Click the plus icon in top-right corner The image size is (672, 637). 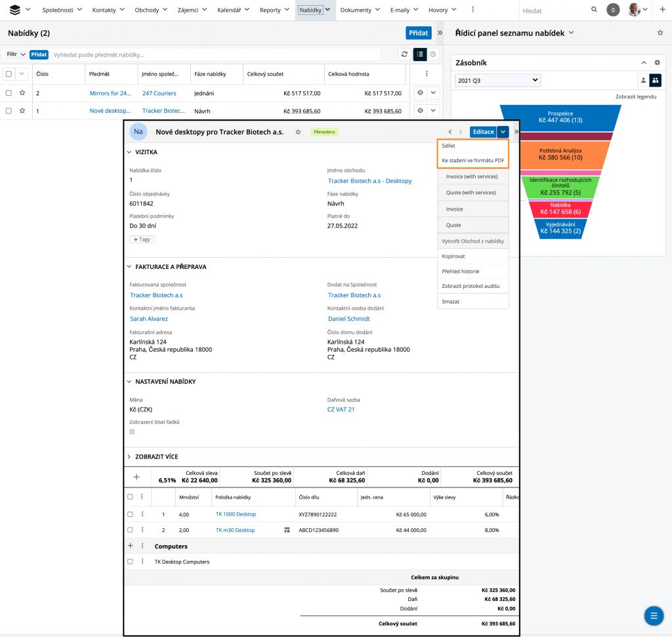click(661, 10)
